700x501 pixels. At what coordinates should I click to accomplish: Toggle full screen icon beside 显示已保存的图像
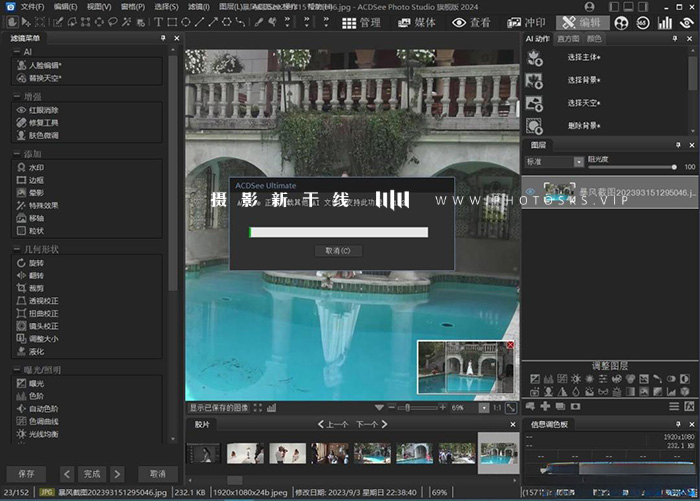click(258, 408)
